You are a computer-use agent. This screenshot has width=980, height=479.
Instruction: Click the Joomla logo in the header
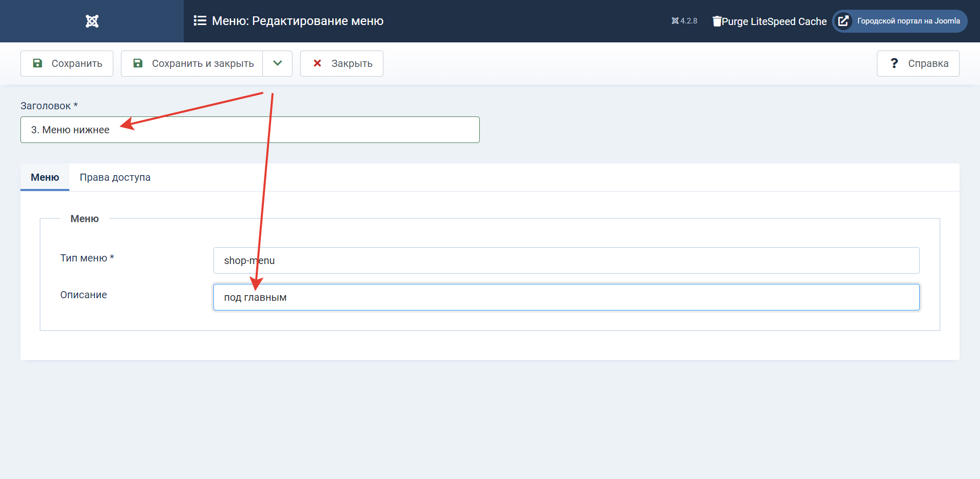pos(92,21)
